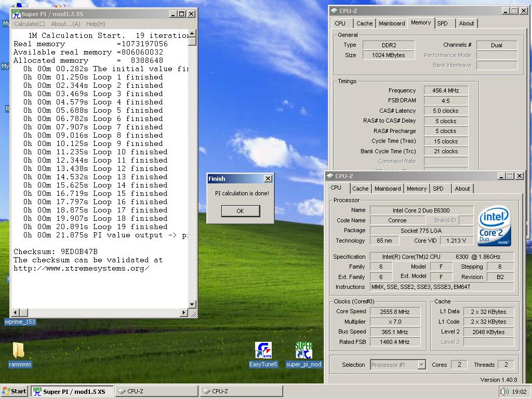Maximize the Super PI window
Viewport: 532px width, 399px height.
pyautogui.click(x=182, y=14)
